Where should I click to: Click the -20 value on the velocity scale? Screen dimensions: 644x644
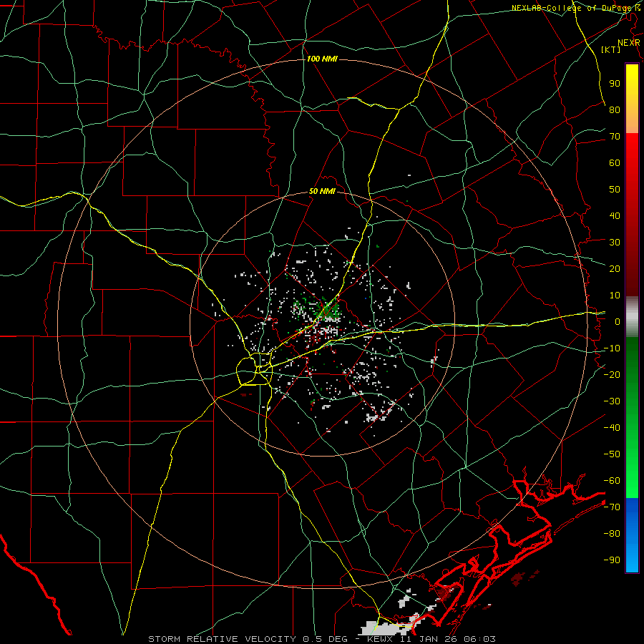coord(612,374)
